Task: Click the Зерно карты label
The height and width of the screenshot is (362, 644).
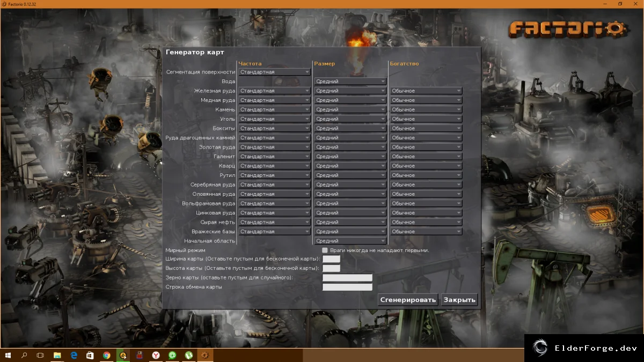Action: point(229,278)
